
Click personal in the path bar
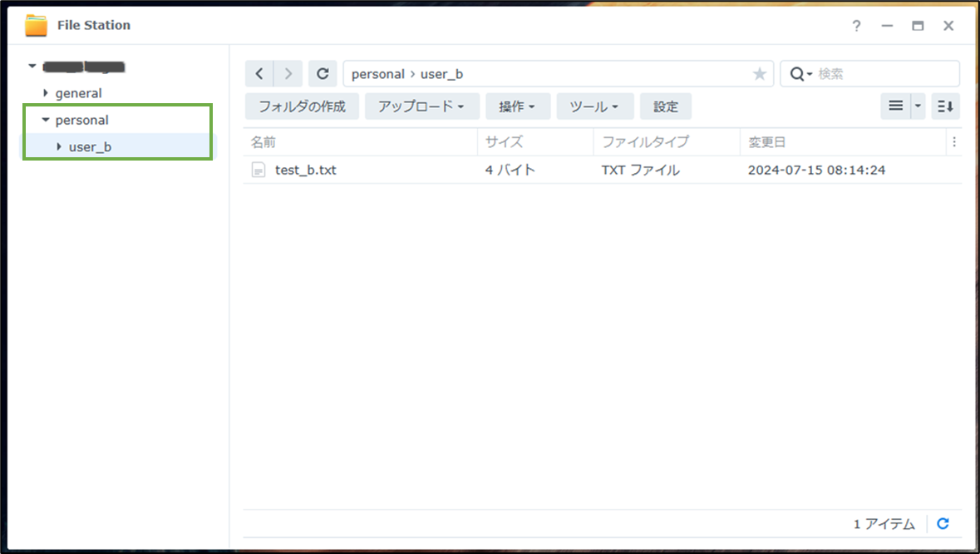click(x=378, y=74)
